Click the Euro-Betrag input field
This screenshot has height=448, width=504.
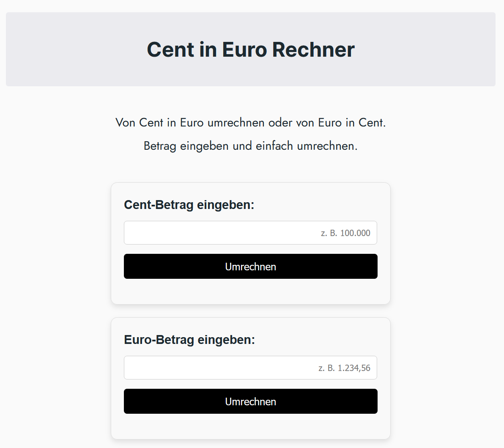coord(250,367)
